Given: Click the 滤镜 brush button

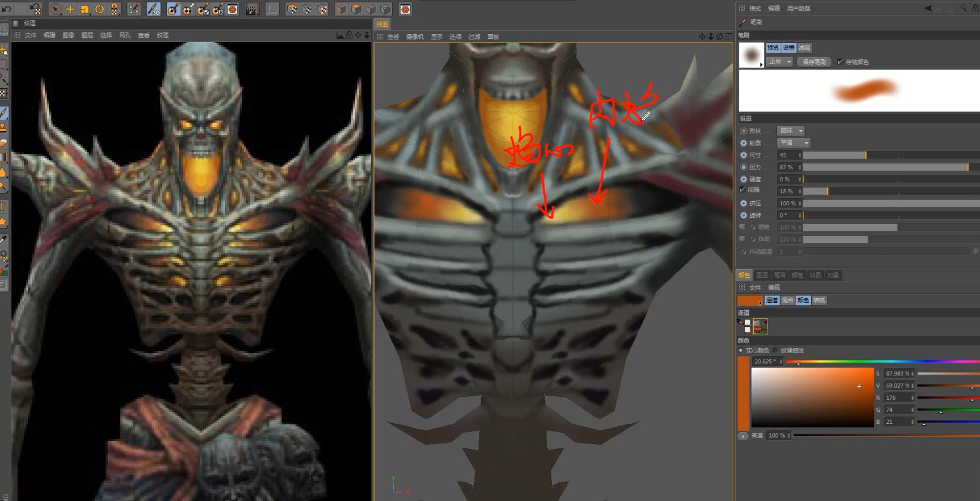Looking at the screenshot, I should pos(805,48).
